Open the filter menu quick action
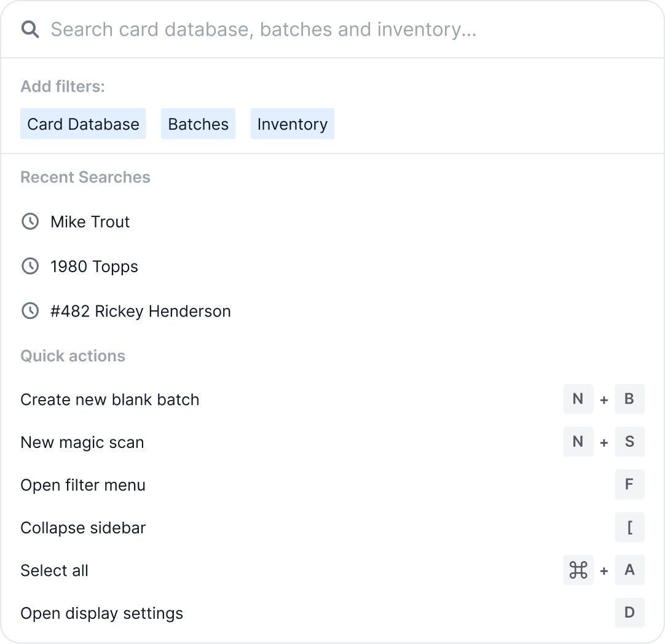This screenshot has height=644, width=665. (82, 485)
